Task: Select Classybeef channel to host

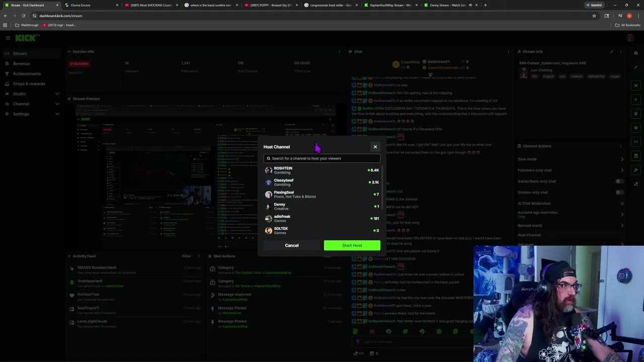Action: 322,182
